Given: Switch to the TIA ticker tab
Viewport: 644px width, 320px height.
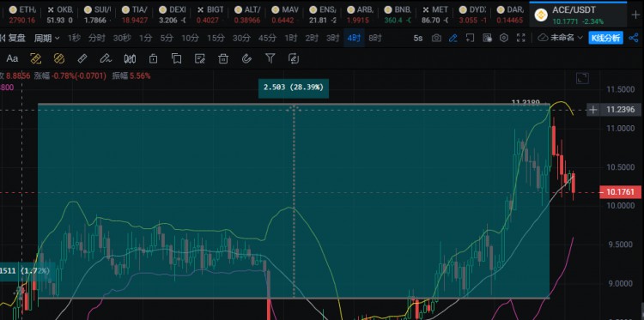Looking at the screenshot, I should tap(135, 15).
